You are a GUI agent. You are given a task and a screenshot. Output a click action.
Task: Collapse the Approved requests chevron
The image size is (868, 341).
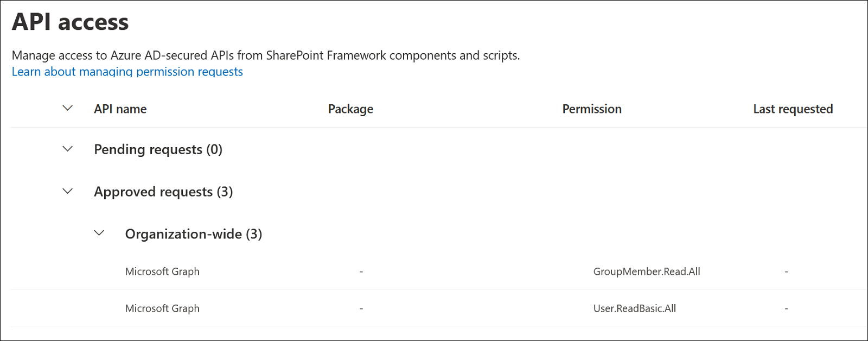tap(68, 191)
